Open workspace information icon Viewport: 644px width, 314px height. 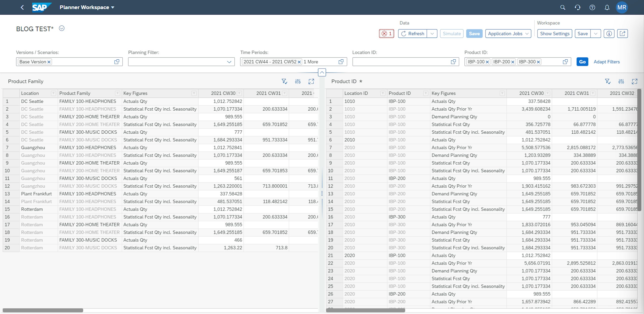[609, 33]
